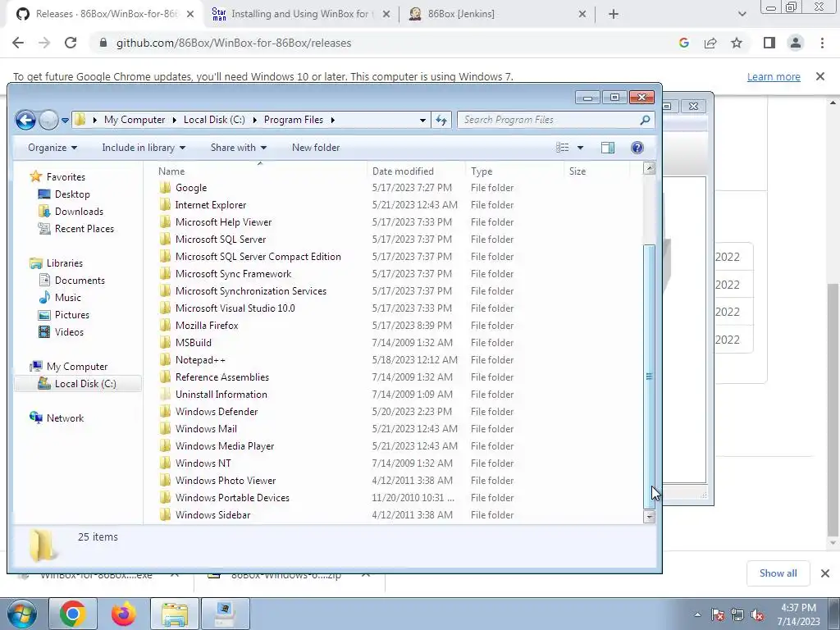Open the Chrome three-dot menu
840x630 pixels.
pos(822,43)
